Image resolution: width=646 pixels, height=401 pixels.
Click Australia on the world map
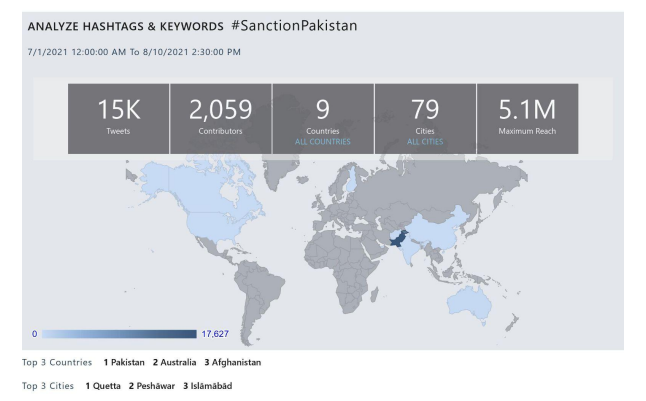[470, 304]
